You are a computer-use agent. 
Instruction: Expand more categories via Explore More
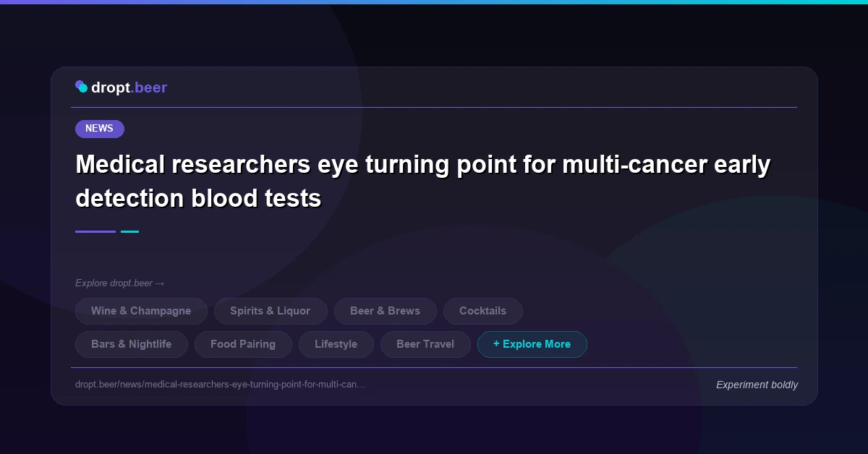pos(532,344)
